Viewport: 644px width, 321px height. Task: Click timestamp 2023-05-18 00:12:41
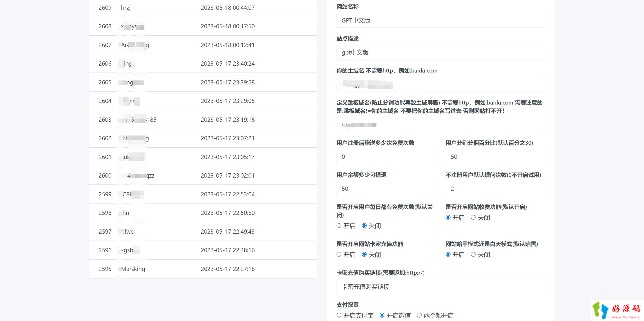click(228, 45)
